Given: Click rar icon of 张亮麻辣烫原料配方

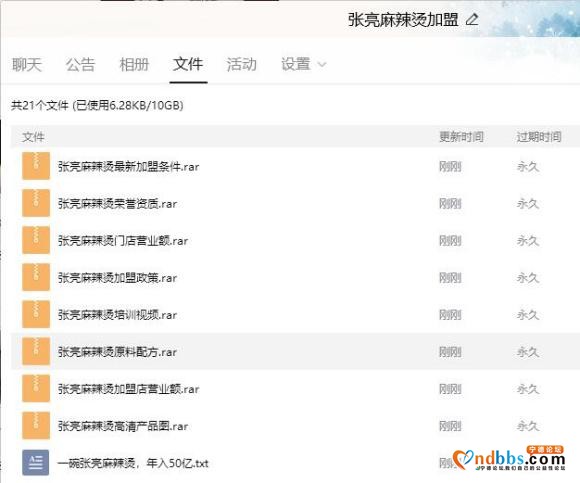Looking at the screenshot, I should pyautogui.click(x=36, y=351).
